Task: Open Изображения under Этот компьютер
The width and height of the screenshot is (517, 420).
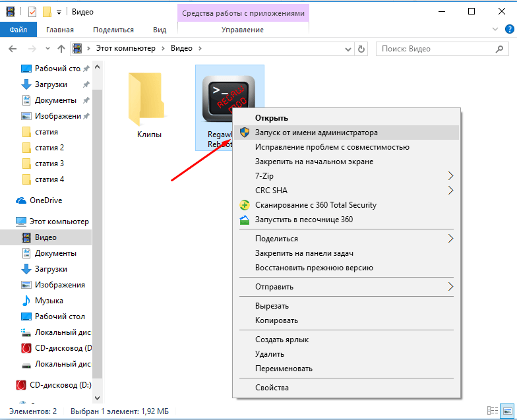Action: click(x=59, y=285)
